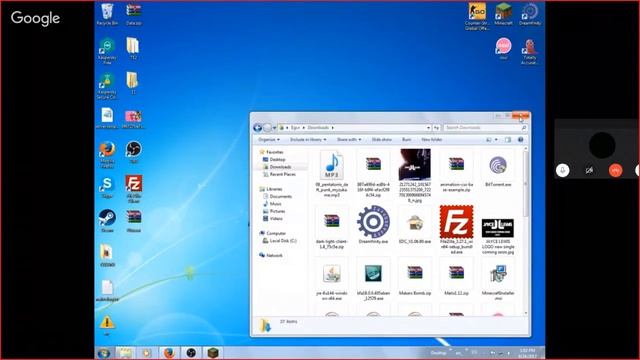Viewport: 640px width, 360px height.
Task: Open File Explorer from the taskbar
Action: [x=125, y=353]
